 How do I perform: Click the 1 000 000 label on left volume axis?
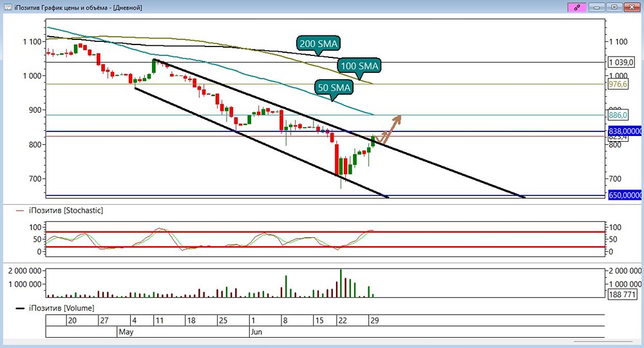click(25, 284)
